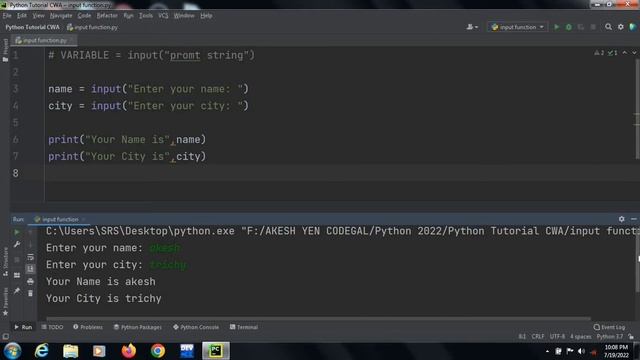640x360 pixels.
Task: Click input function.py breadcrumb
Action: [92, 27]
